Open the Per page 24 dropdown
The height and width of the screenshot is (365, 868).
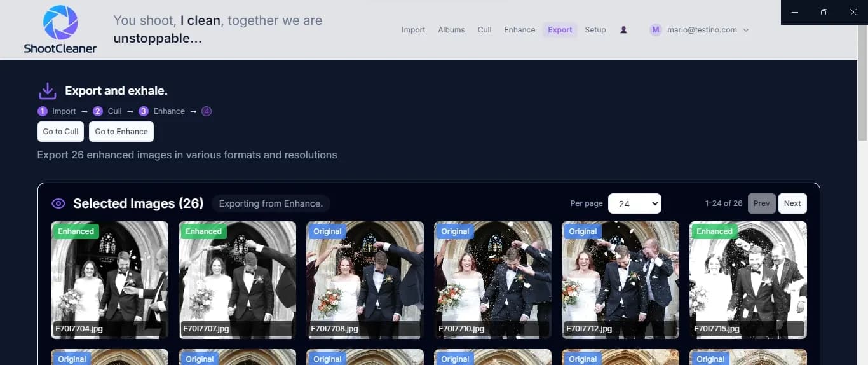tap(635, 203)
